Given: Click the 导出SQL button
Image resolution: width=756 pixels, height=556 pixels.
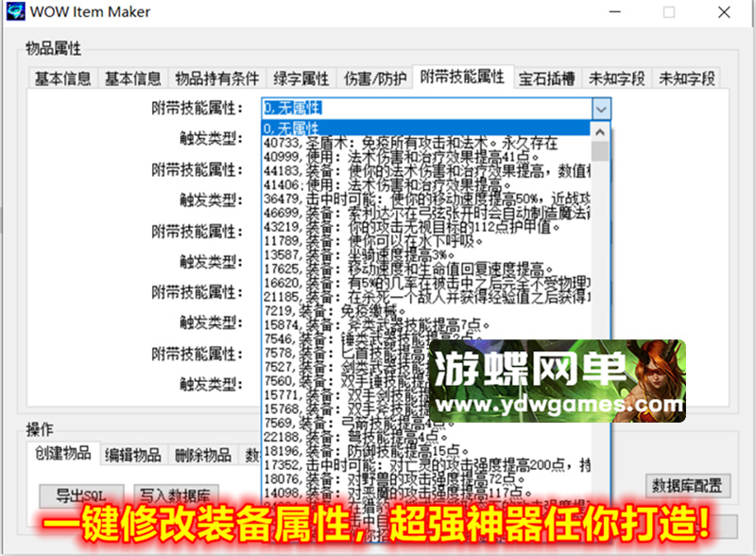Looking at the screenshot, I should click(81, 495).
